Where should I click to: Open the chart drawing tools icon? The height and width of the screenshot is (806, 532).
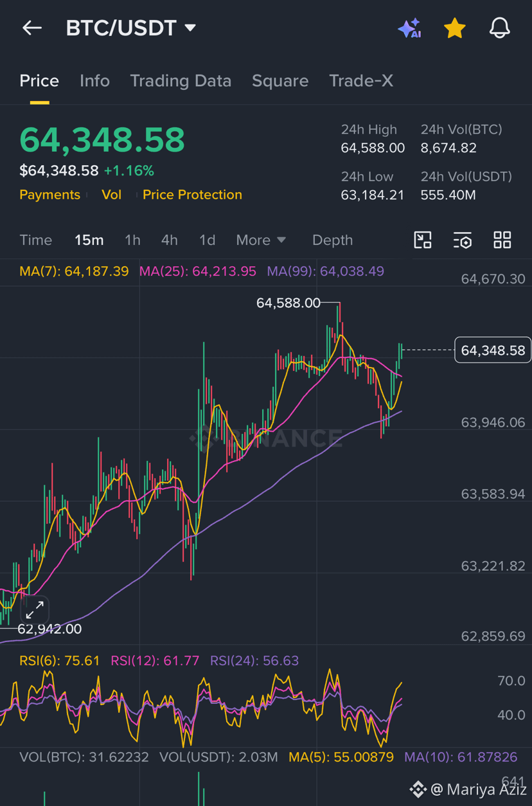[422, 240]
